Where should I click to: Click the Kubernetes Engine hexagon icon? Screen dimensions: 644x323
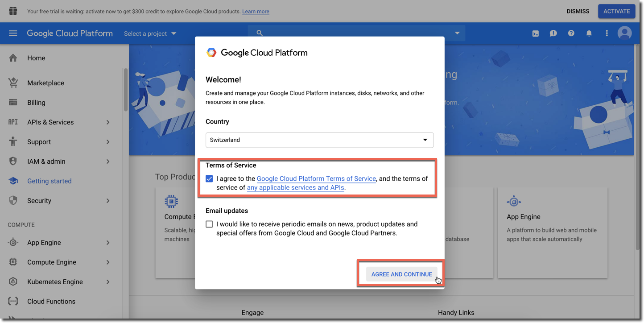click(13, 282)
